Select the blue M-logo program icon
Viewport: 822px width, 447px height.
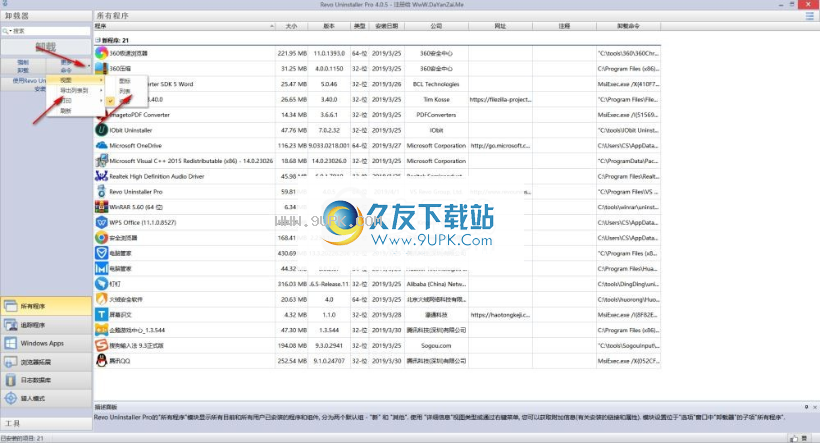coord(101,268)
